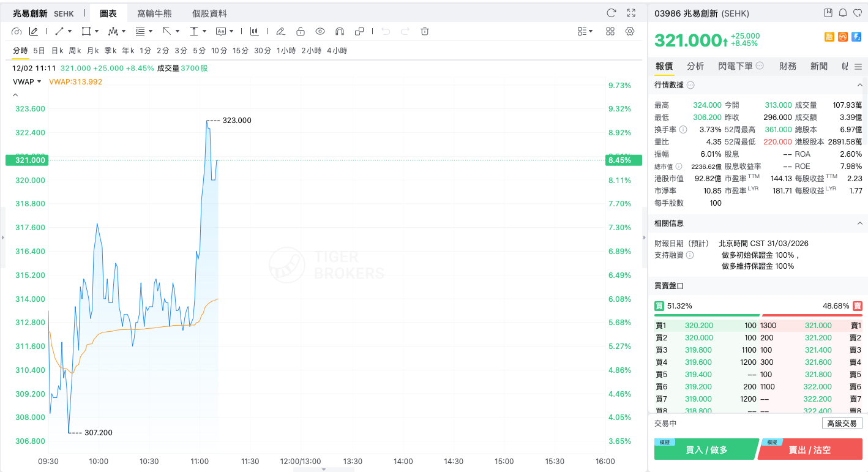The image size is (868, 472).
Task: Open the grid multi-chart layout icon
Action: click(x=610, y=31)
